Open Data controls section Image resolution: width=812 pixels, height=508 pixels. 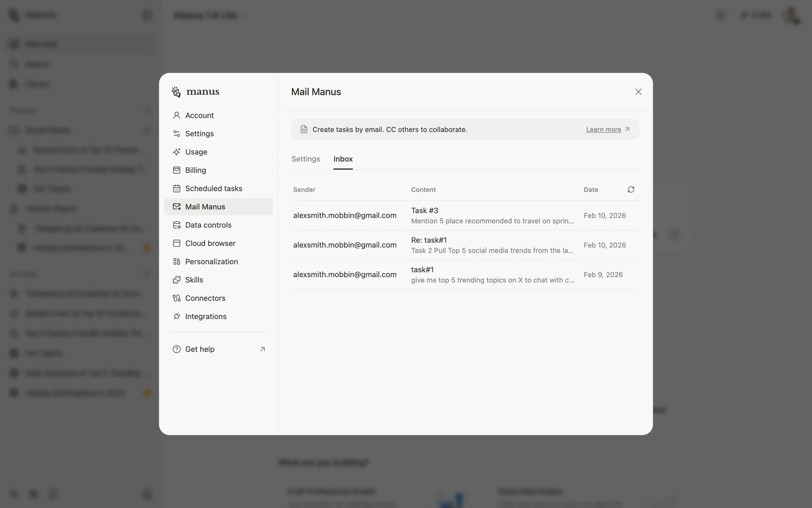208,225
